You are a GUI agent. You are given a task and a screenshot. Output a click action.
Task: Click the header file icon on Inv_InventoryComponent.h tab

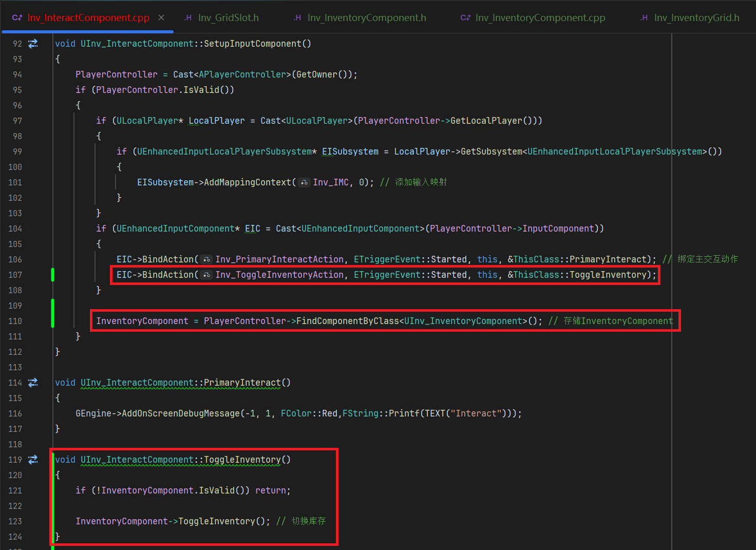pos(297,17)
